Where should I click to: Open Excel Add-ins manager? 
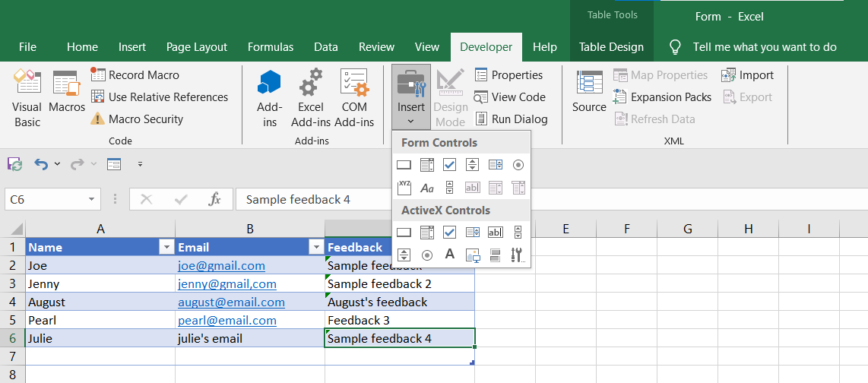click(311, 99)
